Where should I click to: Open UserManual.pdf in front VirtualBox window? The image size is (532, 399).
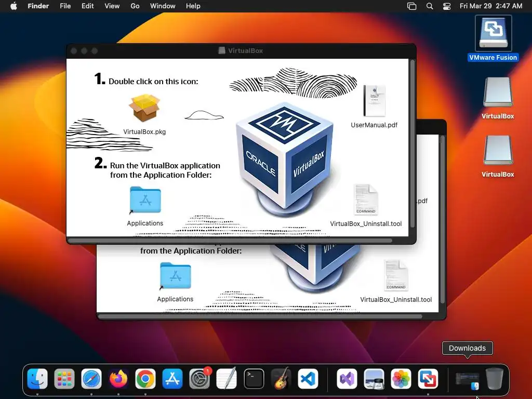(374, 101)
